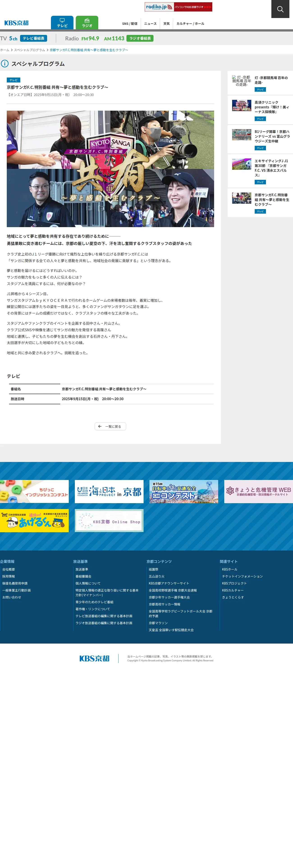Open テレビ放送番組の編集に関する基本計画 link
The image size is (293, 868).
[x=104, y=616]
